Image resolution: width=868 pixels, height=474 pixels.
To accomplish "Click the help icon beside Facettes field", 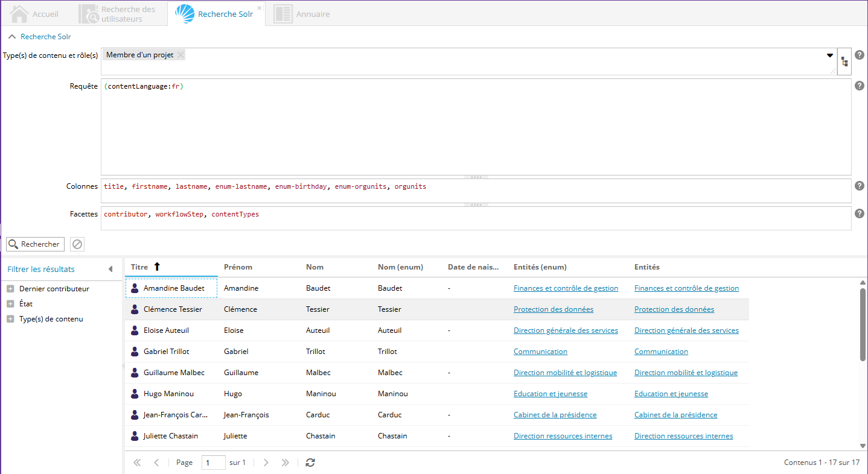I will point(860,213).
